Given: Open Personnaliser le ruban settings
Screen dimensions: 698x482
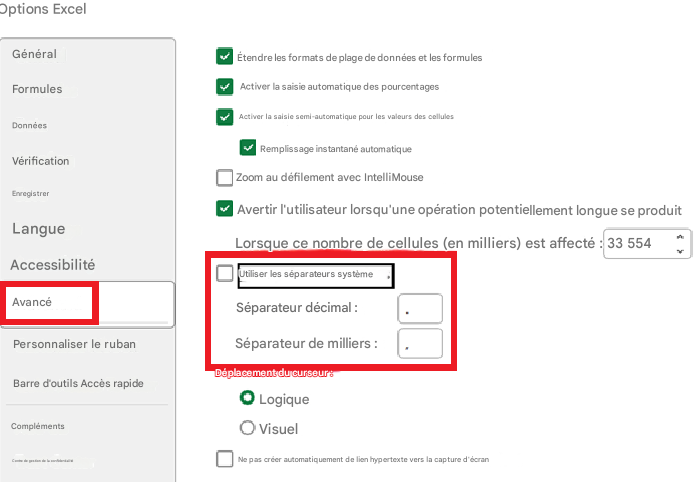Looking at the screenshot, I should (74, 344).
